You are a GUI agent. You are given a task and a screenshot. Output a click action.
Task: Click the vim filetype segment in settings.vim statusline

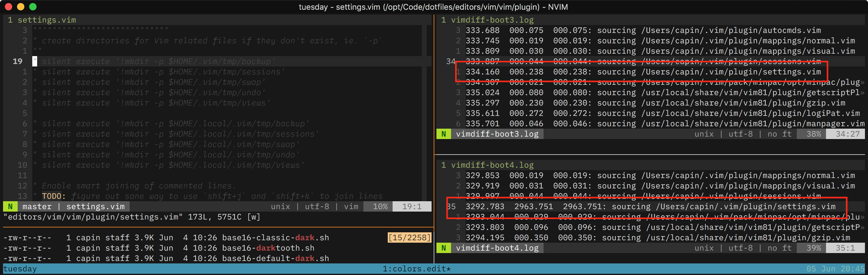(351, 206)
